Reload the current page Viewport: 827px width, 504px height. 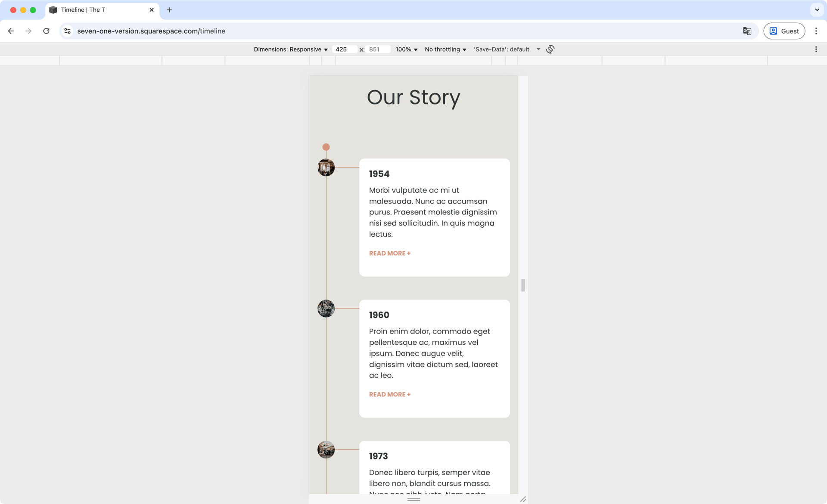(46, 31)
